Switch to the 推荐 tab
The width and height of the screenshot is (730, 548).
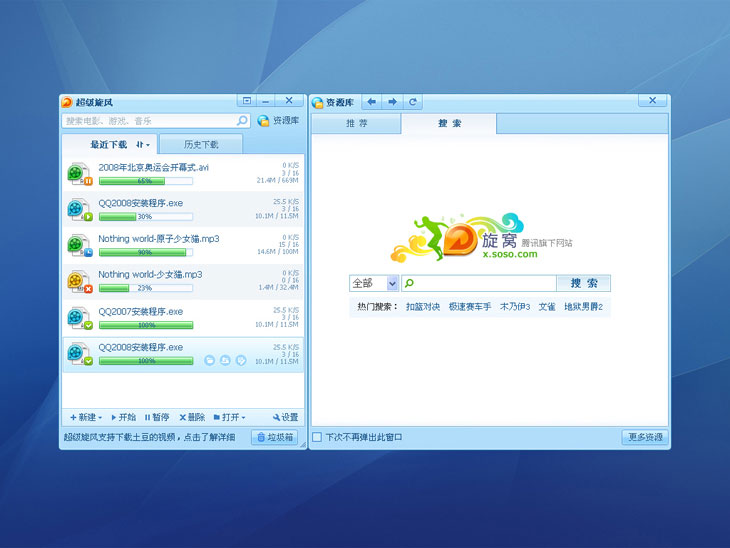[x=357, y=123]
